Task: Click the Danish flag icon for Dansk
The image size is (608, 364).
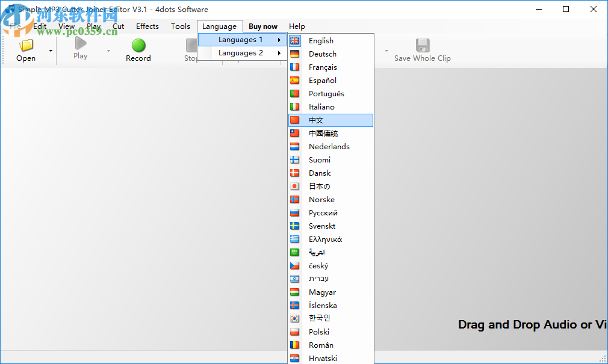Action: click(295, 173)
